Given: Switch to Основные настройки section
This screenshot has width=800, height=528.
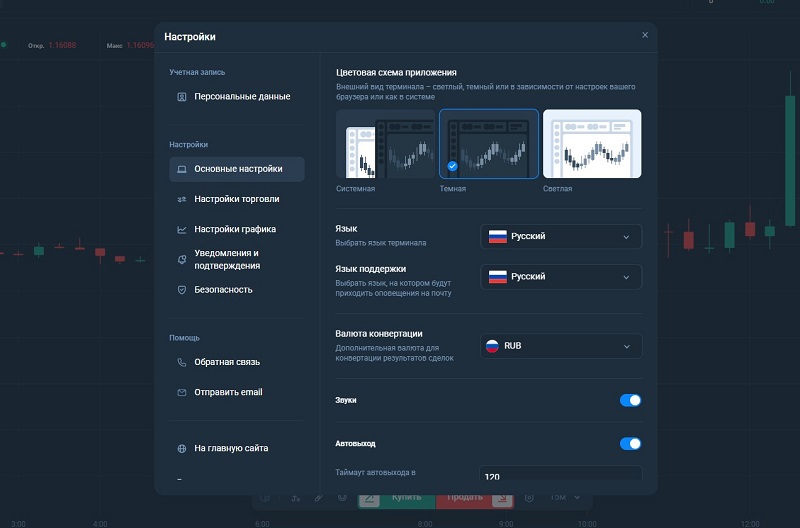Looking at the screenshot, I should (238, 169).
